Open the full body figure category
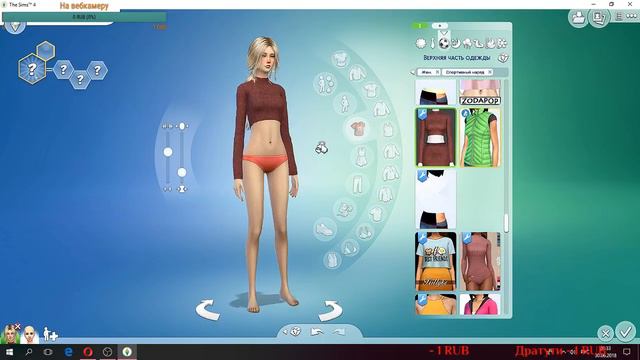The image size is (640, 360). click(x=345, y=104)
